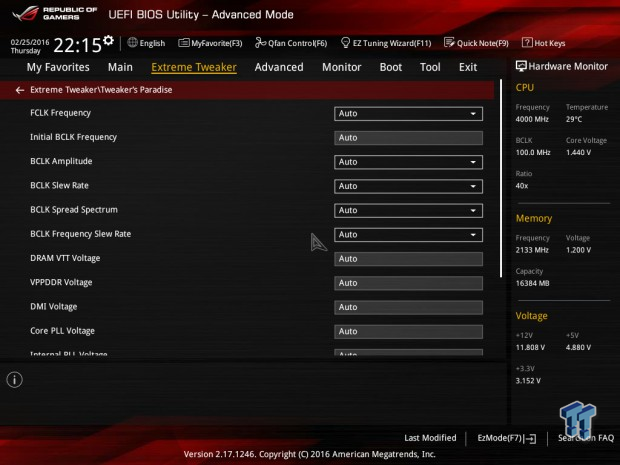Select the Initial BCLK Frequency label
620x465 pixels.
[x=74, y=137]
